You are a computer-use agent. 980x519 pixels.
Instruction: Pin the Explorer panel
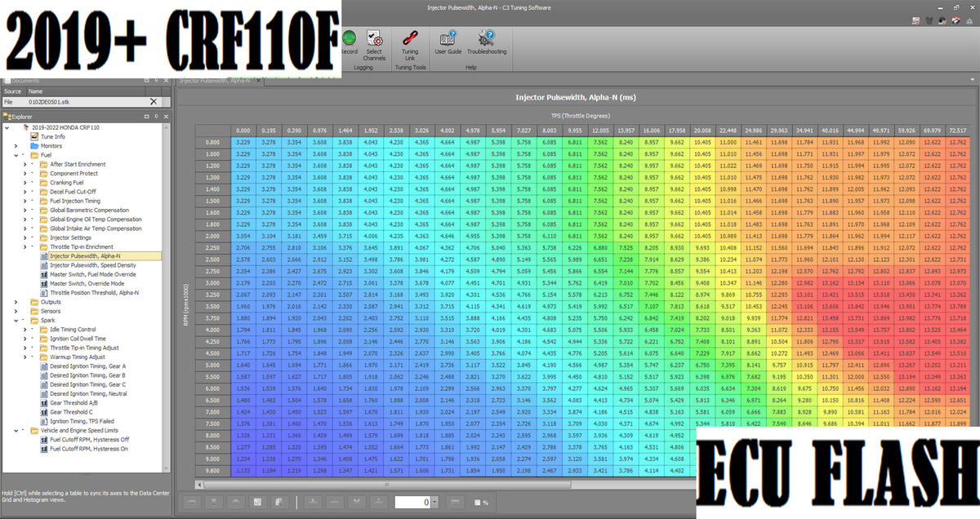pos(156,117)
